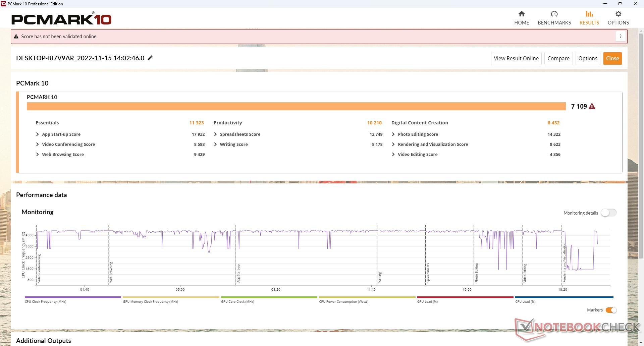Click the Photo Editing score value 14 322
Image resolution: width=644 pixels, height=346 pixels.
[554, 134]
